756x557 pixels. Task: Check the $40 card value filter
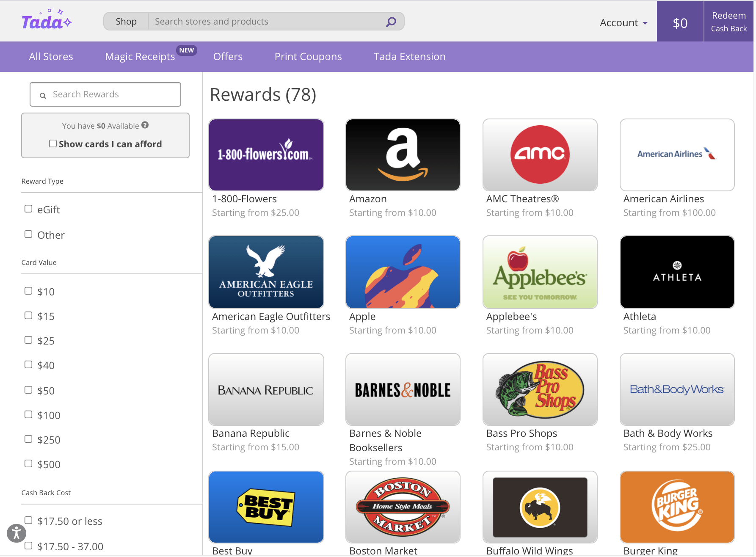click(28, 364)
